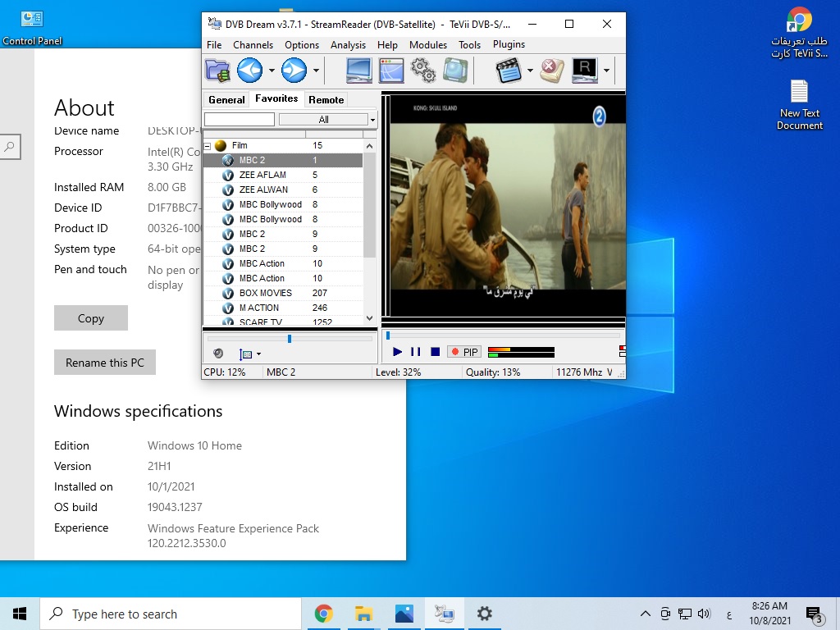Viewport: 840px width, 630px height.
Task: Click the channel search input field
Action: 240,119
